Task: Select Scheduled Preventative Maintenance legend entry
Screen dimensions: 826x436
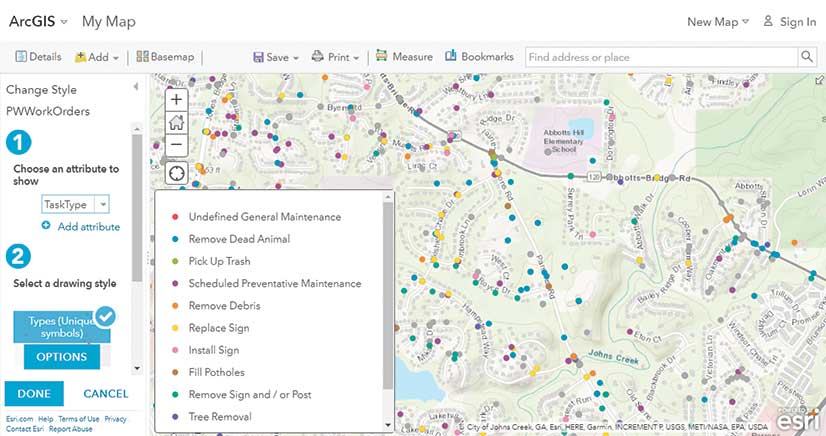Action: [x=275, y=283]
